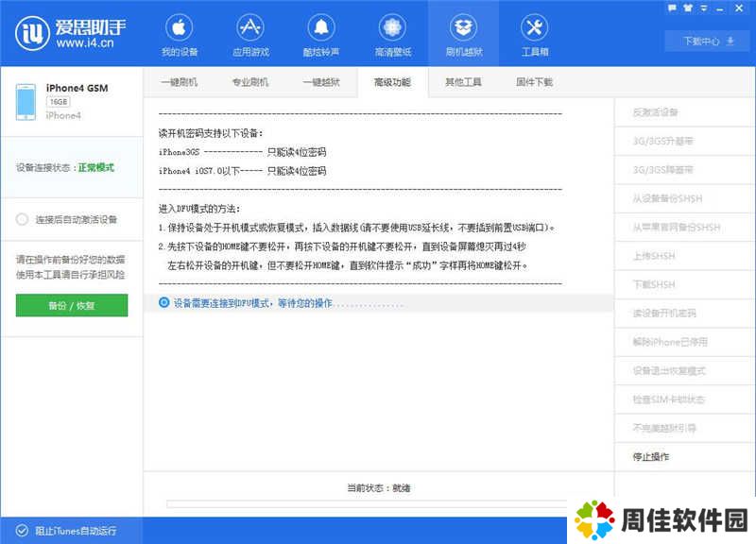Image resolution: width=756 pixels, height=544 pixels.
Task: Click 下载SHSH option
Action: coord(684,285)
